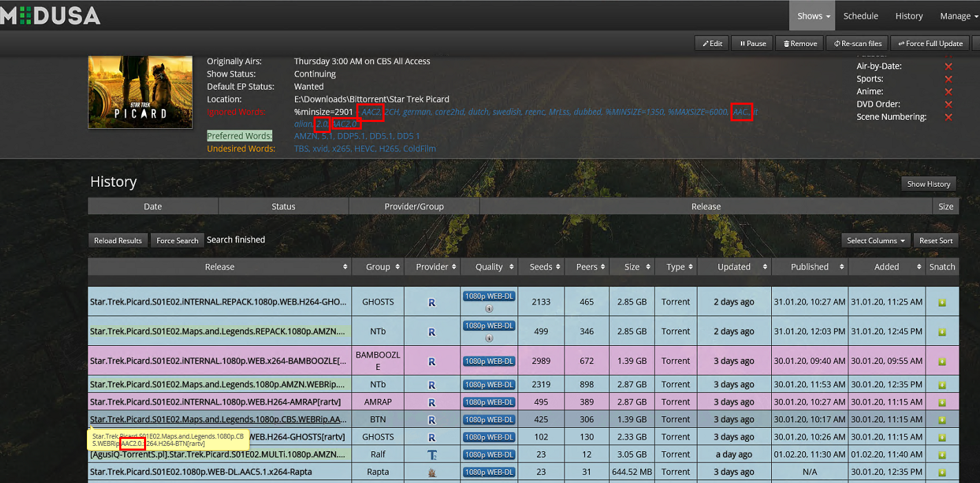Click Re-scan files button

click(x=857, y=43)
